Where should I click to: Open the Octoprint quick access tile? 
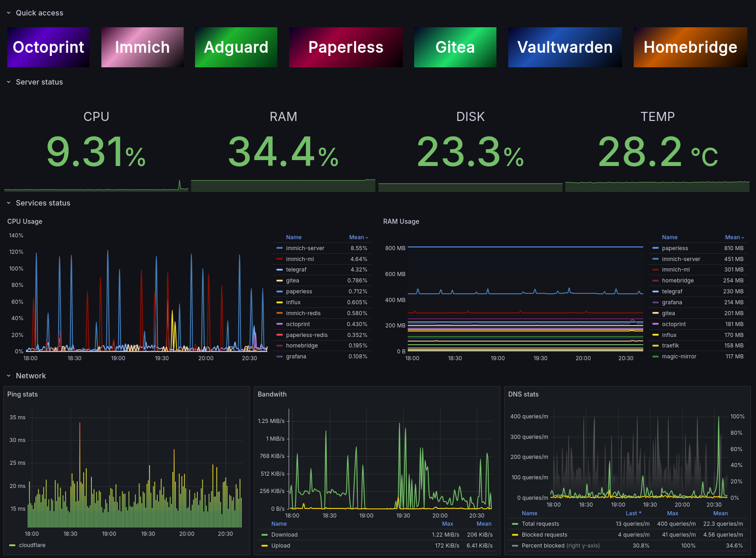[x=48, y=47]
